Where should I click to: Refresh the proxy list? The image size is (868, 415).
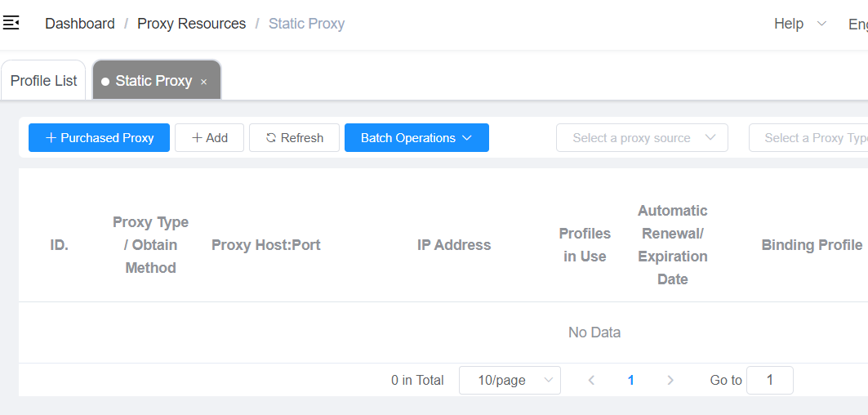[294, 138]
